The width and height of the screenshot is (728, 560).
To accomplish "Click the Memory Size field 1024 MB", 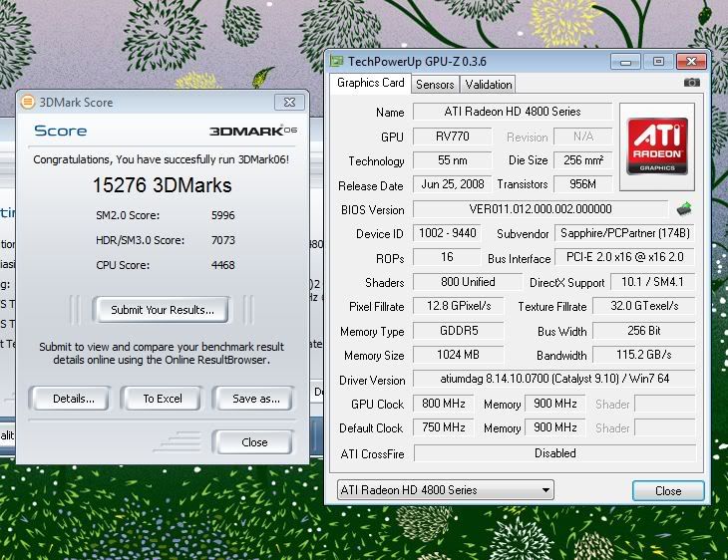I will 459,355.
